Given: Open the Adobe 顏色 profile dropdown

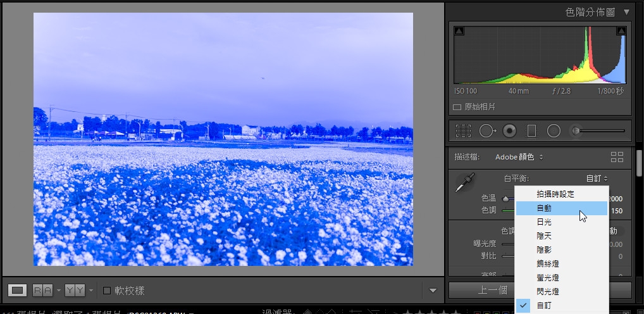Looking at the screenshot, I should tap(519, 157).
